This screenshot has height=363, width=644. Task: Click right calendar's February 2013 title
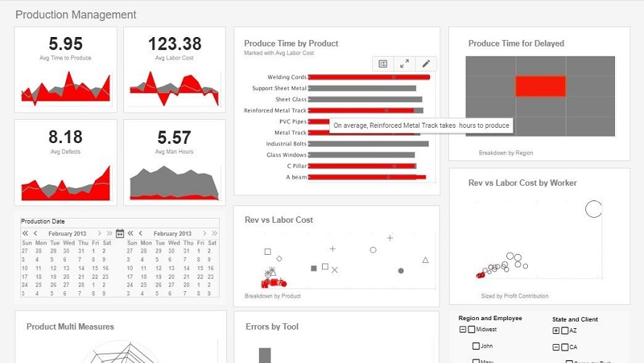point(173,234)
